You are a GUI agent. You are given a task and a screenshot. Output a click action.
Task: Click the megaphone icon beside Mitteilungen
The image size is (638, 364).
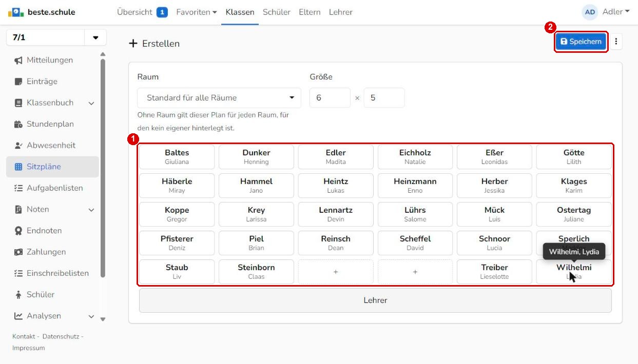18,60
